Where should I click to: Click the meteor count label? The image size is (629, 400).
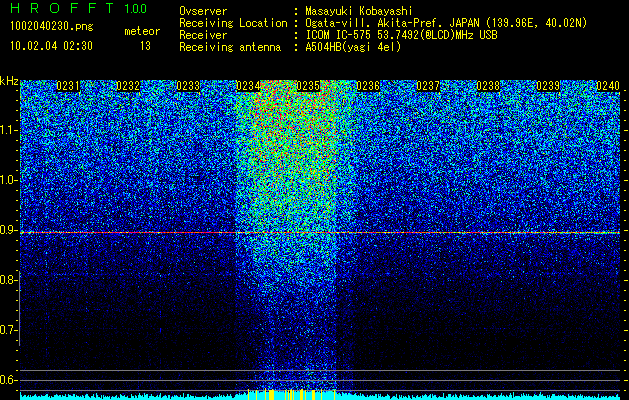[x=142, y=31]
